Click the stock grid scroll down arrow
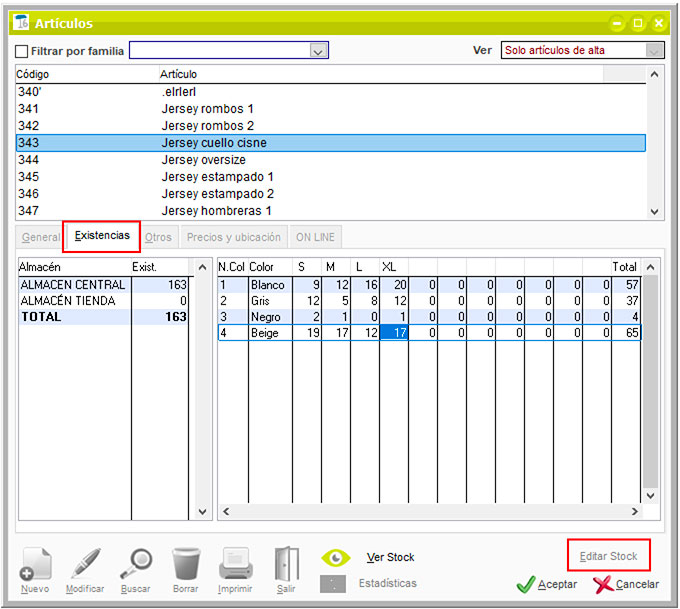This screenshot has height=609, width=680. tap(650, 495)
